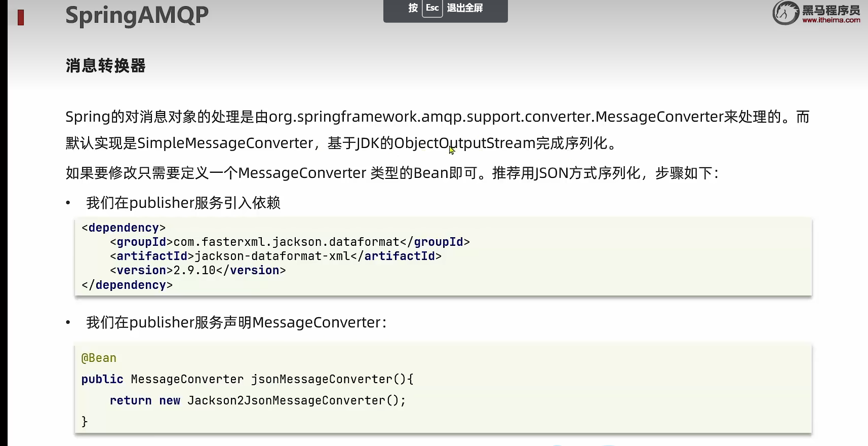This screenshot has height=446, width=868.
Task: Click the bullet before the publisher dependency line
Action: coord(68,203)
